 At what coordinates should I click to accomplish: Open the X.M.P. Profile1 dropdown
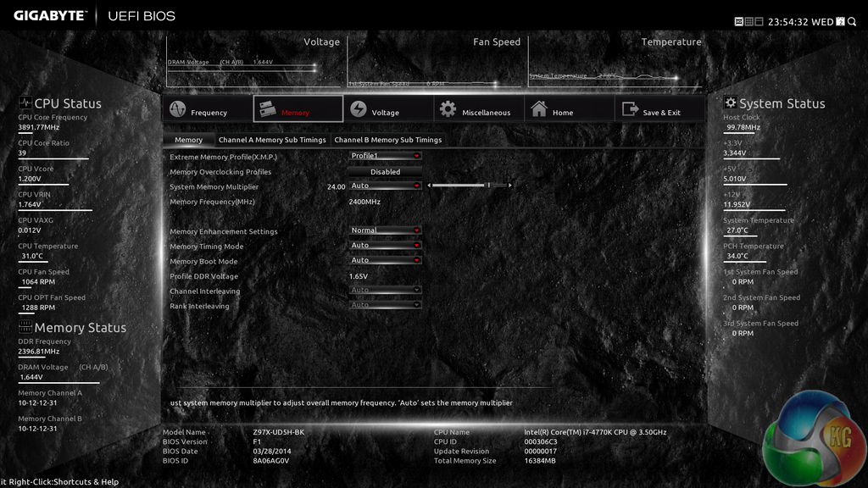pyautogui.click(x=386, y=156)
